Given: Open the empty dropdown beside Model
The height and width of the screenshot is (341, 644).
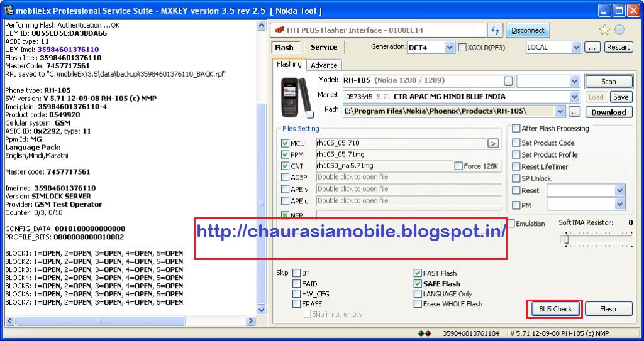Looking at the screenshot, I should [x=575, y=81].
